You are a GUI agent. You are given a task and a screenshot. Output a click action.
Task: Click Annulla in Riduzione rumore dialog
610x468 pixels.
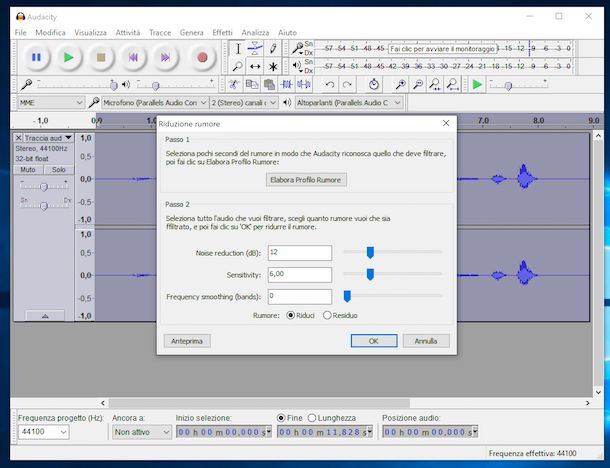point(426,341)
